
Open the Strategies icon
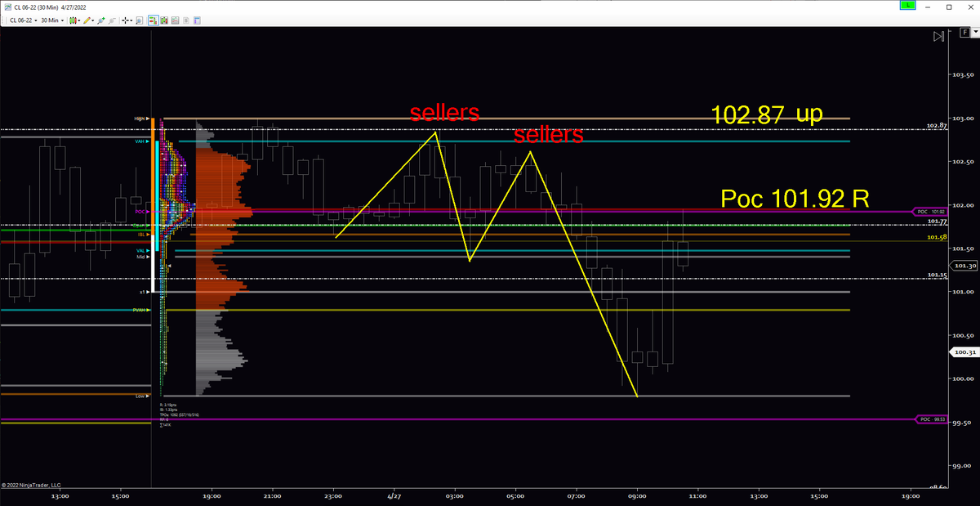(185, 20)
